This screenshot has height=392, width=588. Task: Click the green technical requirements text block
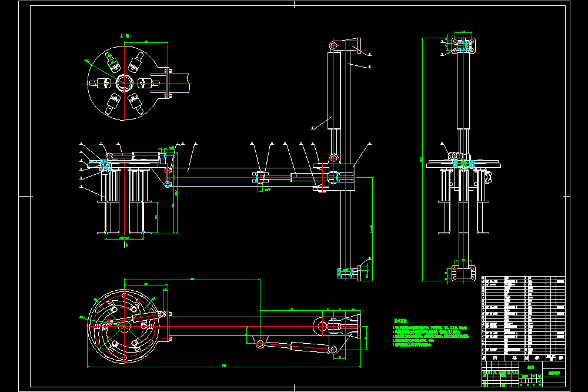click(x=430, y=333)
